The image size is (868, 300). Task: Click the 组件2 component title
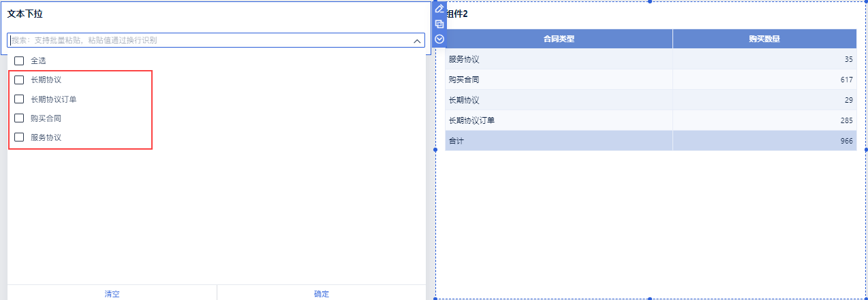point(456,14)
